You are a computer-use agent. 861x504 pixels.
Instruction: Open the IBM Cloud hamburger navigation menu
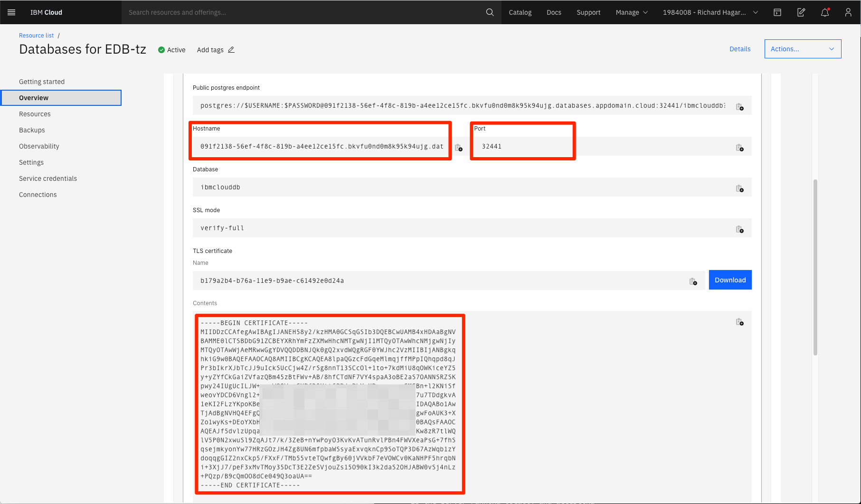tap(11, 12)
